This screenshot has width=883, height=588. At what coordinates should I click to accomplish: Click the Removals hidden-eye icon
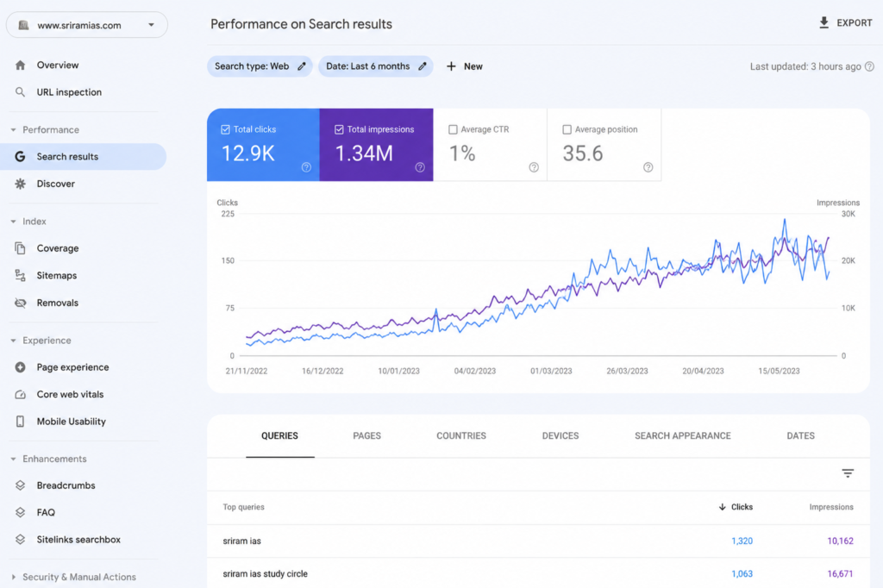tap(21, 303)
